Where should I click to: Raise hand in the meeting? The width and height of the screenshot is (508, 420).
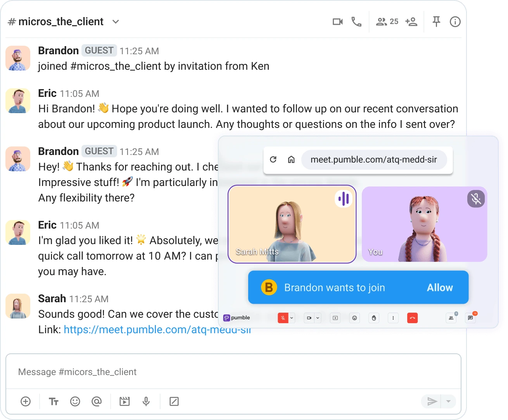pyautogui.click(x=374, y=318)
